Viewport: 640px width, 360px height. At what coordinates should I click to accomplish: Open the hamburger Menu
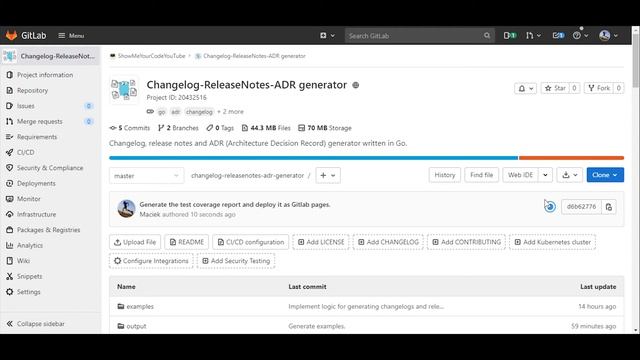tap(71, 36)
